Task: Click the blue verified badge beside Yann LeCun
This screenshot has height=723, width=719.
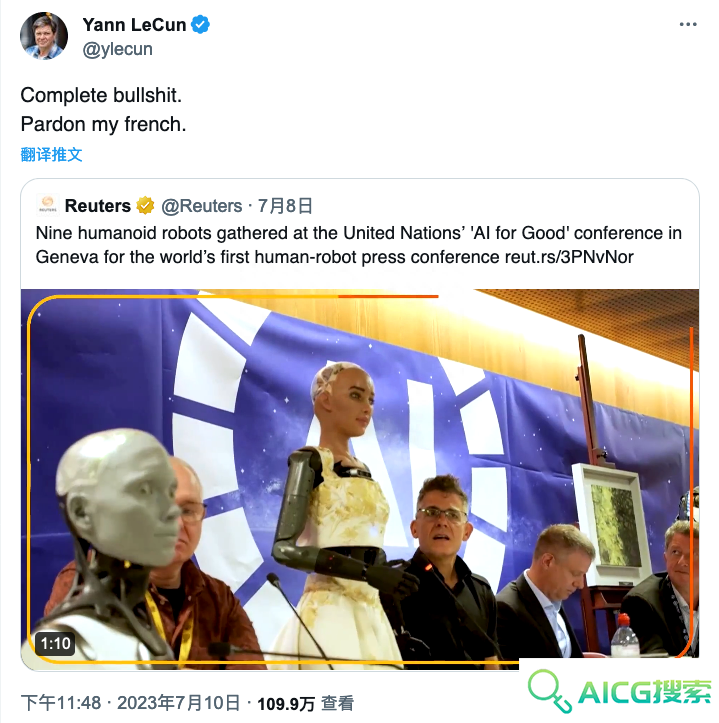Action: pos(201,24)
